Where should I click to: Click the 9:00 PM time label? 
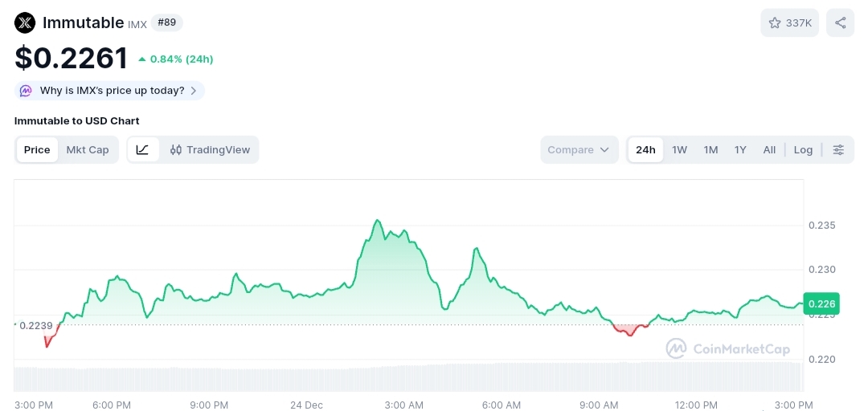click(x=209, y=405)
